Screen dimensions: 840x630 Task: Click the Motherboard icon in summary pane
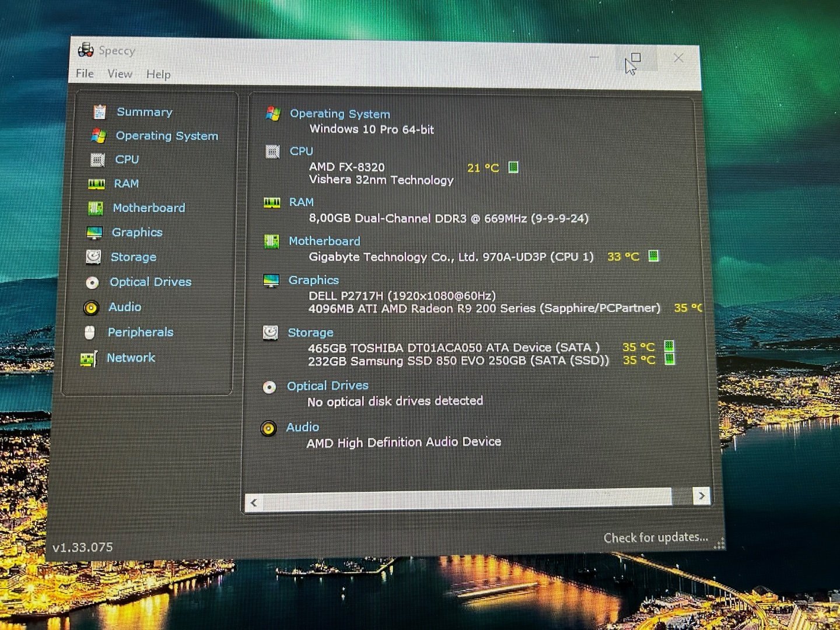click(x=271, y=241)
